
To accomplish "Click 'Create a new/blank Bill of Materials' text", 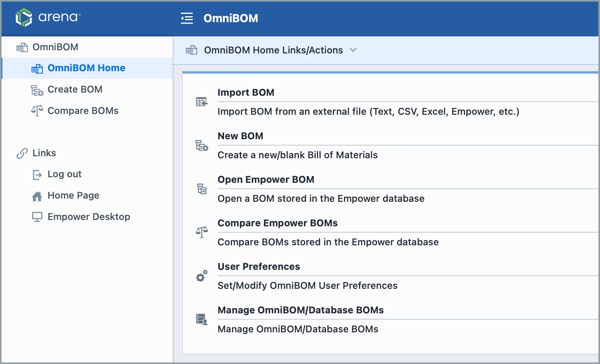I will 298,155.
